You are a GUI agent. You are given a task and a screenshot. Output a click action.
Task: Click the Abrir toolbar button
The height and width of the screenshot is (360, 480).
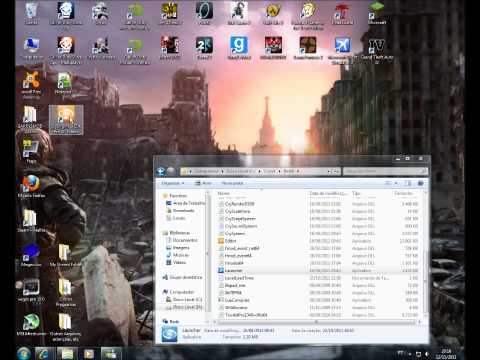tap(203, 183)
